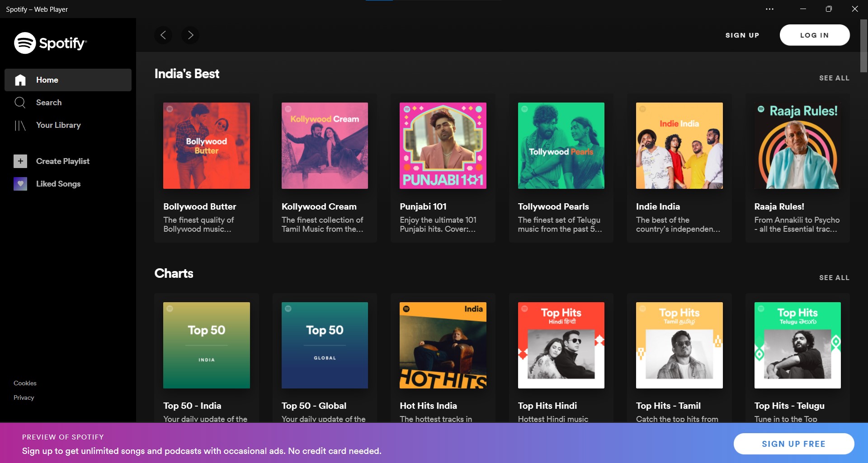Screen dimensions: 868x463
Task: Click the Top Hits - Telugu title
Action: tap(789, 406)
